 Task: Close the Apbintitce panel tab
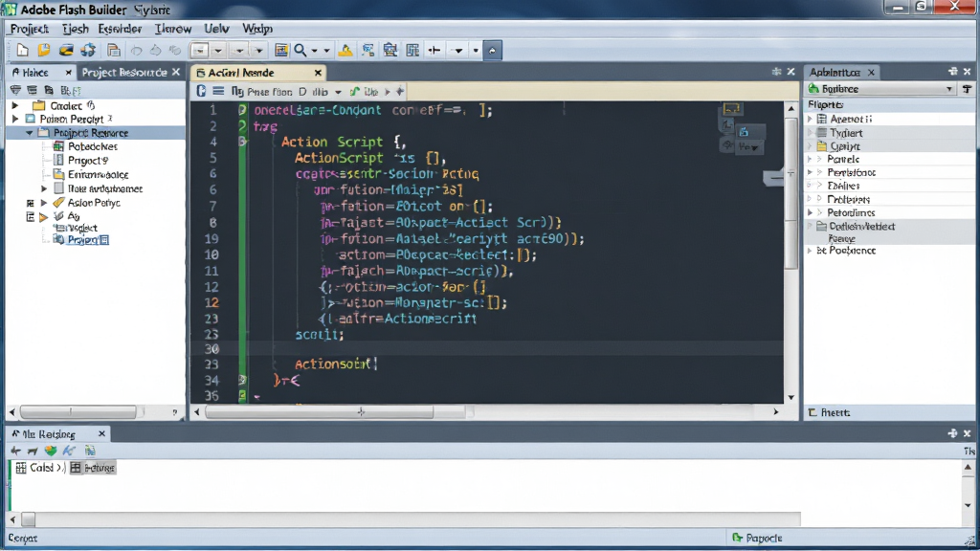871,73
